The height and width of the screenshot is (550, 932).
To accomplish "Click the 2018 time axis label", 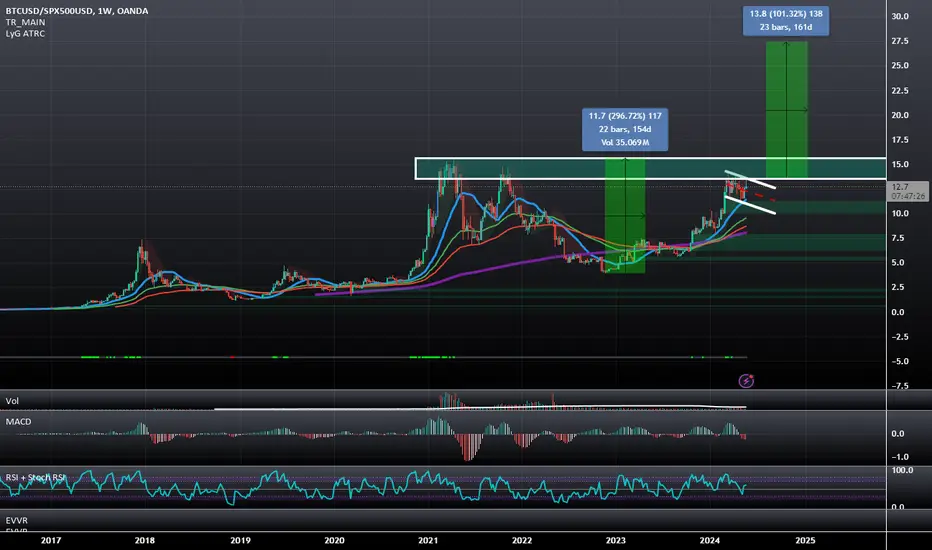I will [x=144, y=540].
